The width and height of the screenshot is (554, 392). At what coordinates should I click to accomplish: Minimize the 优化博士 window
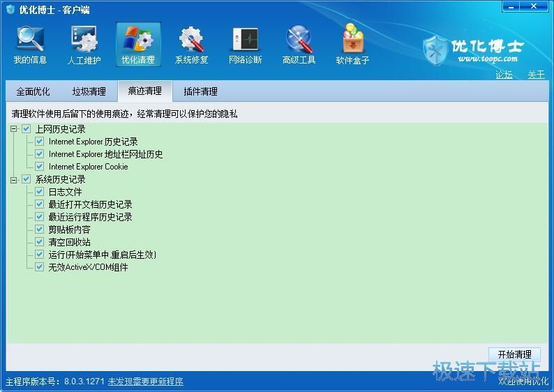(x=511, y=7)
